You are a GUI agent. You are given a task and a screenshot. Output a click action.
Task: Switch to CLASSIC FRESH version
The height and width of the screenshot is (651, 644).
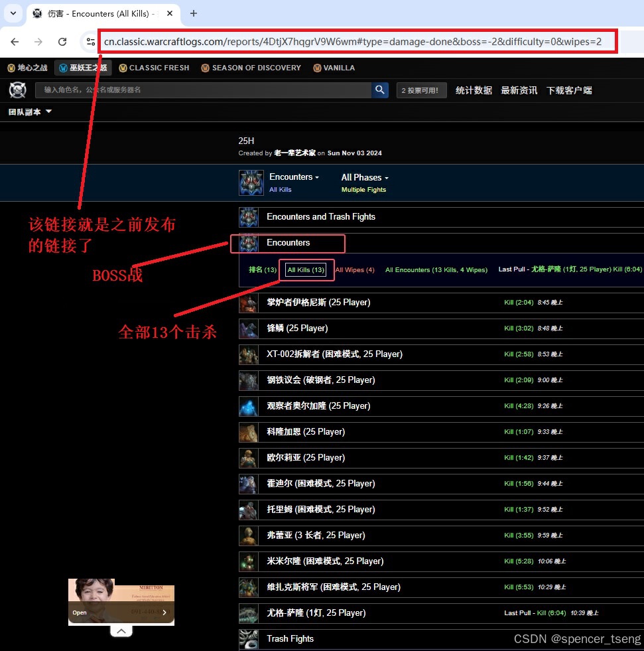tap(154, 68)
